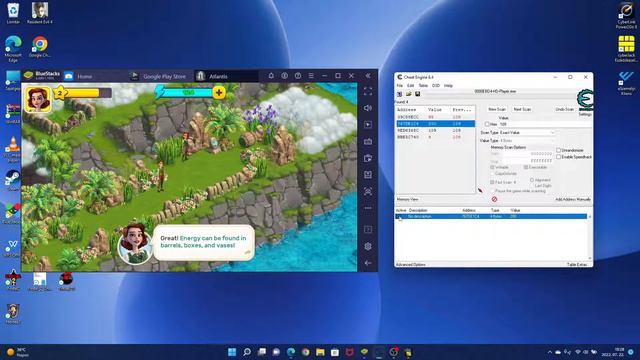The image size is (640, 360).
Task: Click the BlueStacks back arrow sidebar icon
Action: [x=368, y=263]
